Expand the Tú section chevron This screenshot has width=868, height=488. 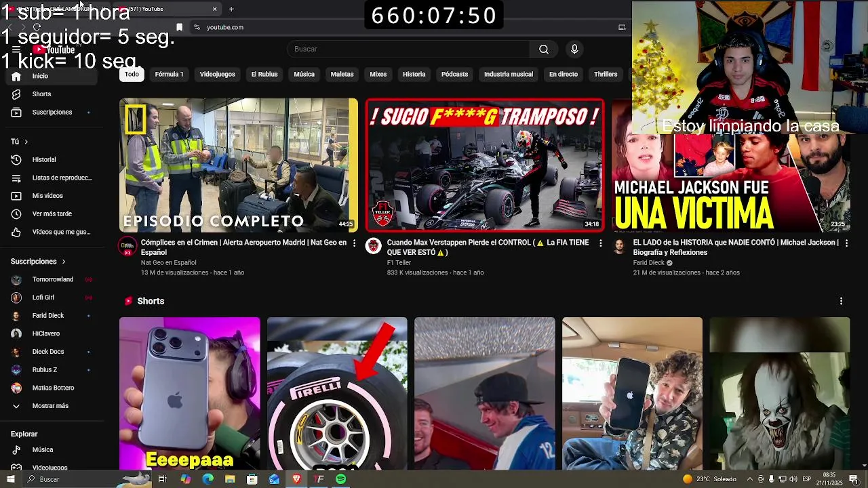(x=26, y=142)
